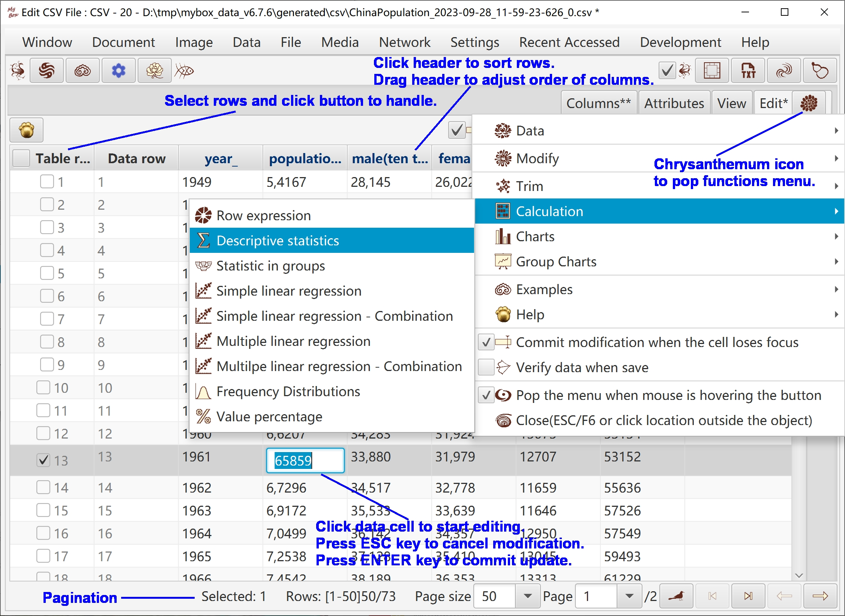This screenshot has height=616, width=845.
Task: Check the row 14 checkbox
Action: [x=44, y=488]
